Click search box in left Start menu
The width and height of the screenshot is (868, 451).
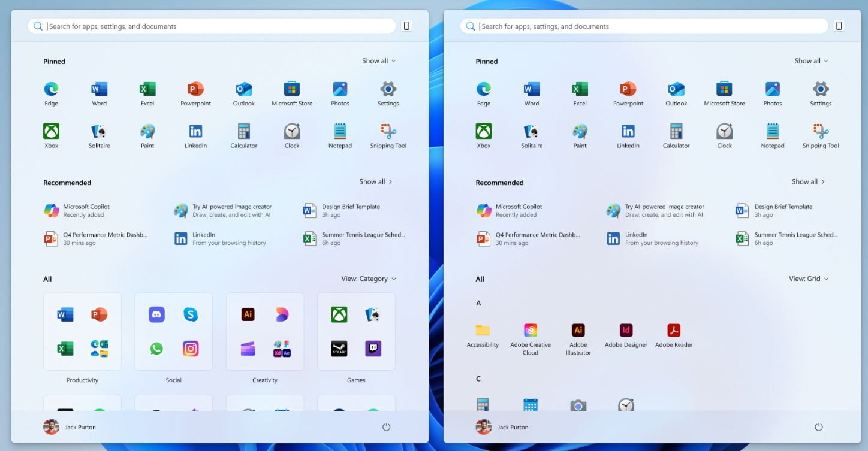(212, 26)
